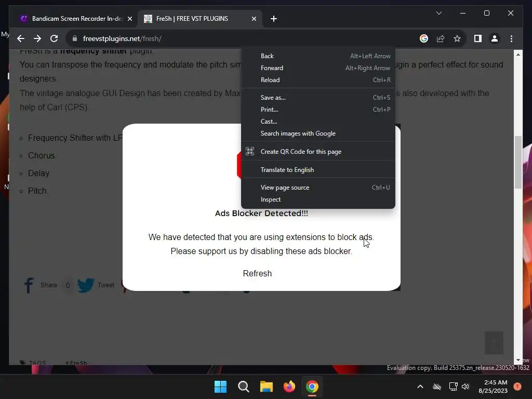This screenshot has width=532, height=399.
Task: Switch to the Bandicam Screen Recorder tab
Action: pyautogui.click(x=76, y=19)
